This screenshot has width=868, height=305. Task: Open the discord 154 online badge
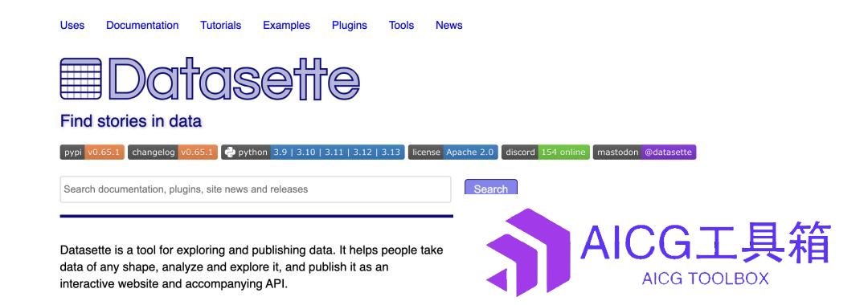[x=545, y=152]
